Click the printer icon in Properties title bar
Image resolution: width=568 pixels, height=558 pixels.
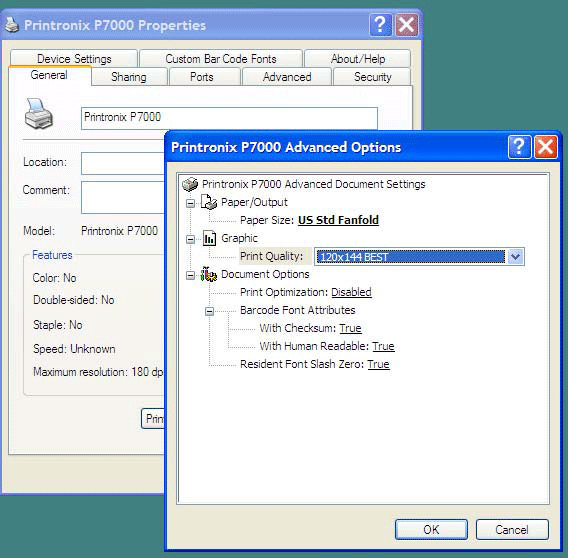(12, 25)
